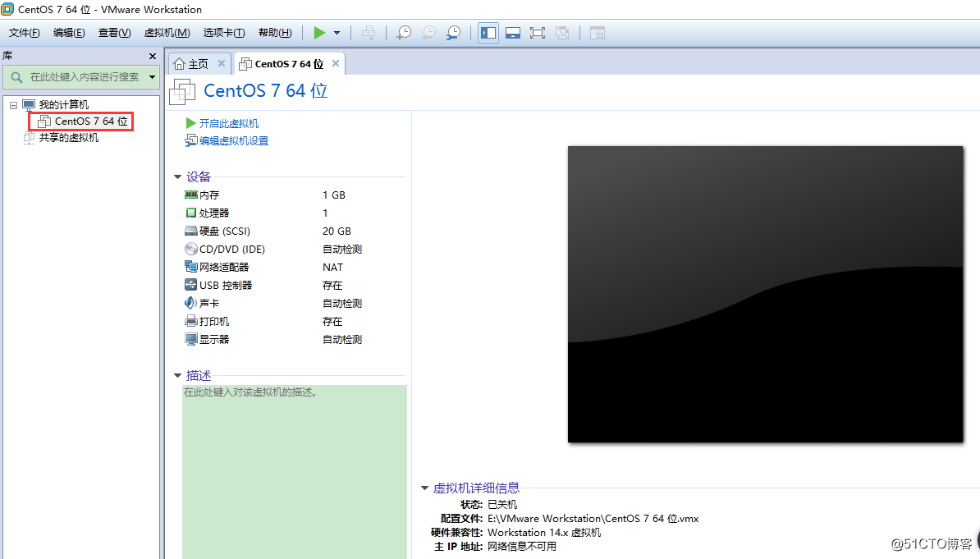Open the 选项卡(T) menu
980x559 pixels.
point(224,33)
